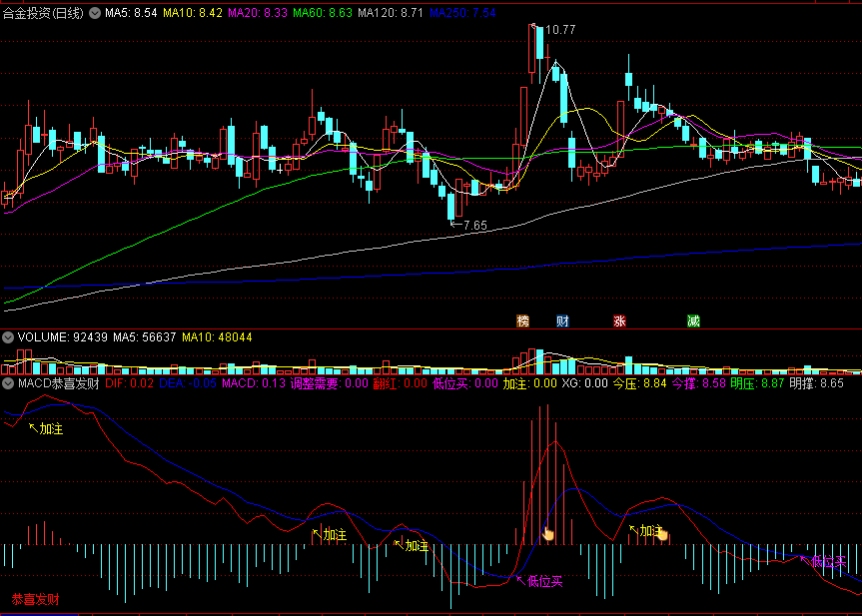Click the volume MA5: 56637 label

[145, 337]
